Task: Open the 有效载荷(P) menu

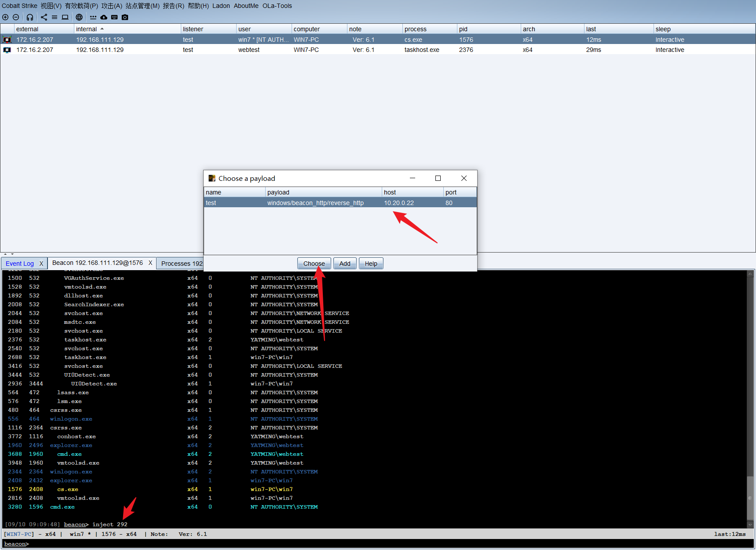Action: click(81, 6)
